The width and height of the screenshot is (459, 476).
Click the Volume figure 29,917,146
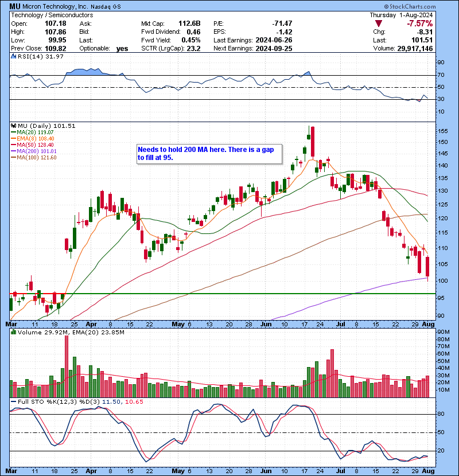pos(415,48)
